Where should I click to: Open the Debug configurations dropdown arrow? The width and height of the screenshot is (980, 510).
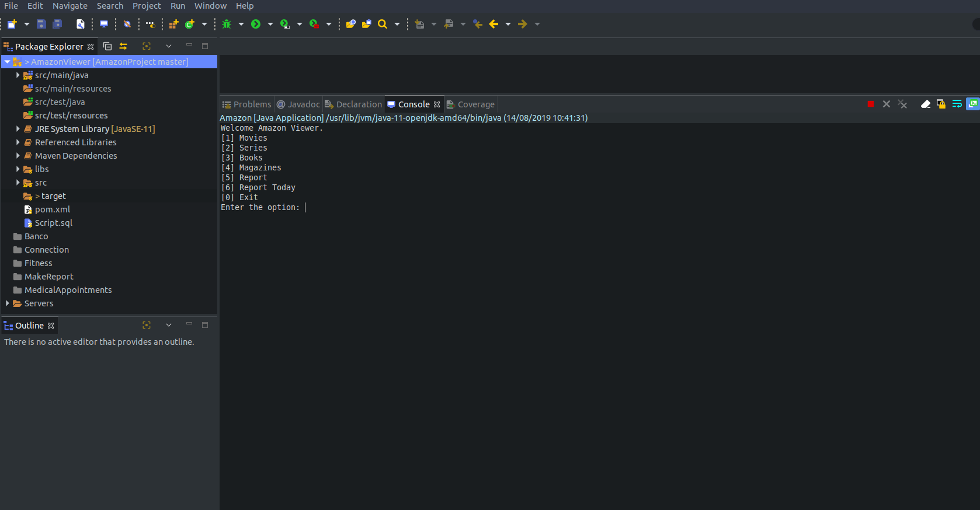(241, 24)
